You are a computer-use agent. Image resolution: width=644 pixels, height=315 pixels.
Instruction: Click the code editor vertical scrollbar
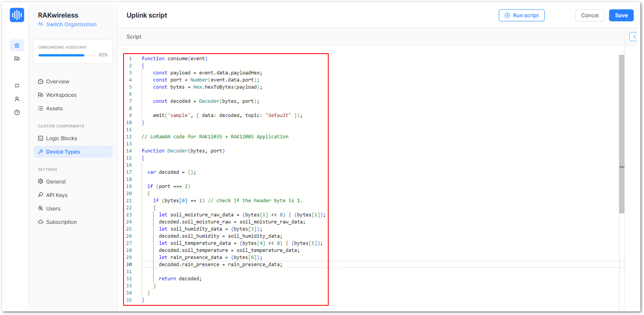click(622, 134)
